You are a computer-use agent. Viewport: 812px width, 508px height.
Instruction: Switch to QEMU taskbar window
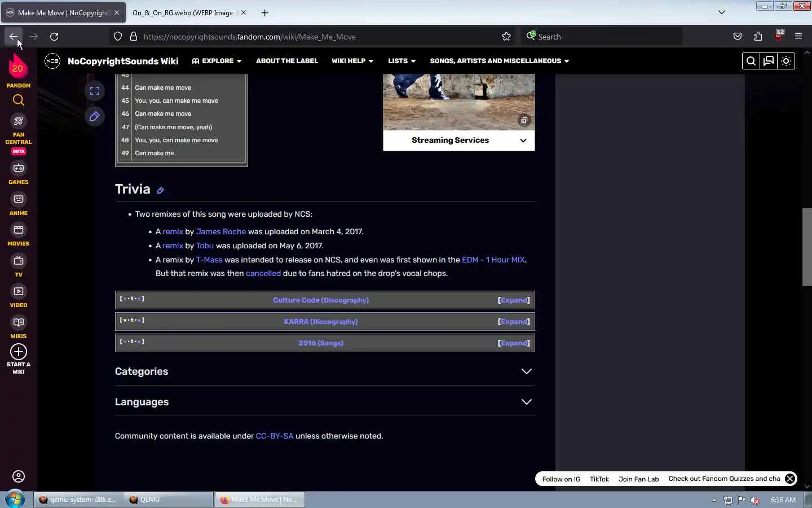[168, 500]
